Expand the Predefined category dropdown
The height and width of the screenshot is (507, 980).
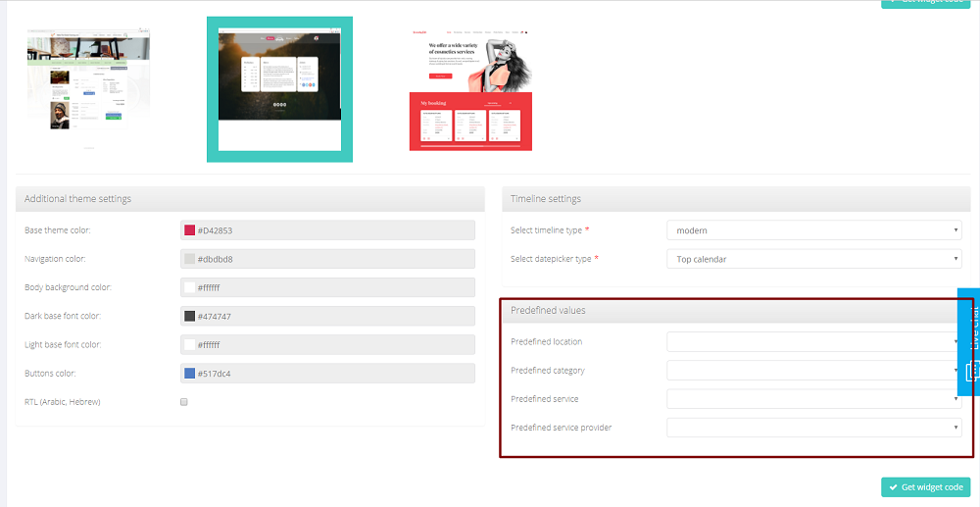coord(813,371)
